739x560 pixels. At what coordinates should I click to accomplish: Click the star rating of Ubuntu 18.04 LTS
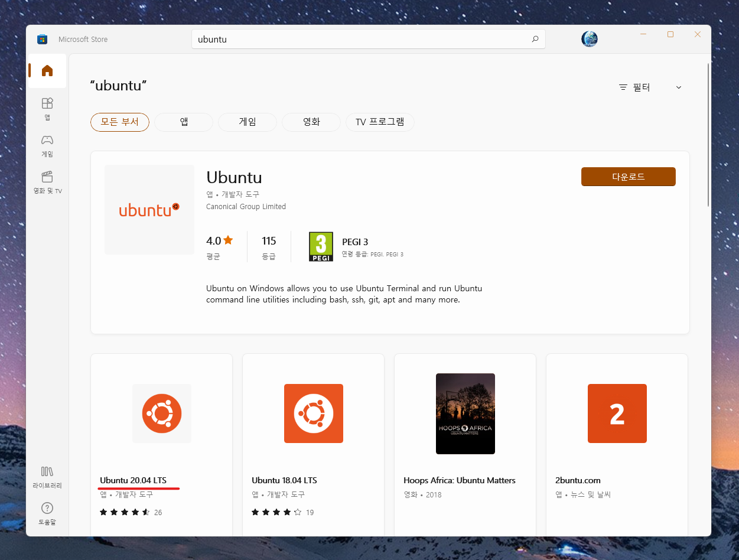pyautogui.click(x=276, y=512)
